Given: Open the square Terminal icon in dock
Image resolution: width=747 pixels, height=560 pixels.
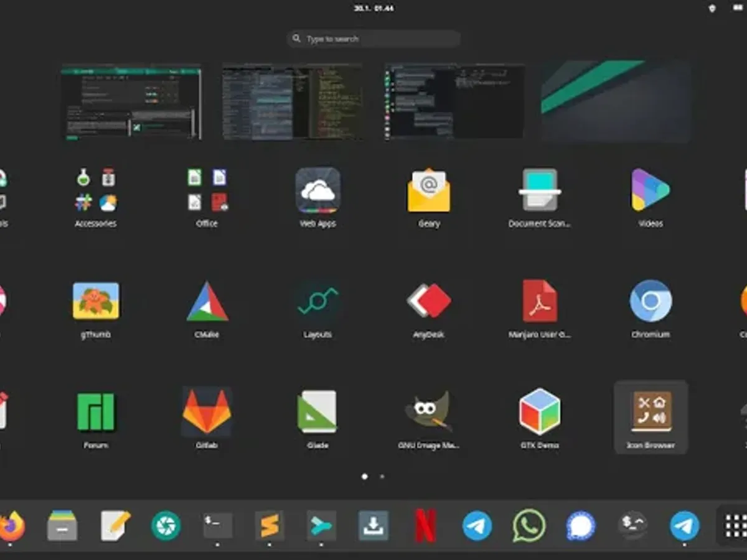Looking at the screenshot, I should pos(218,526).
